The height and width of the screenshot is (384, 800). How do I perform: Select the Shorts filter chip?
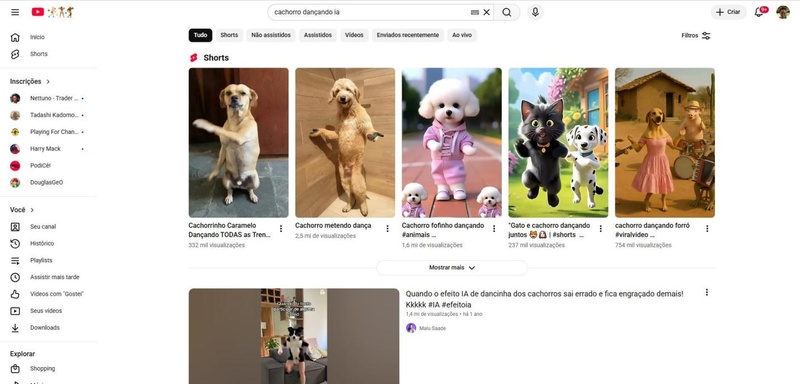click(x=229, y=35)
